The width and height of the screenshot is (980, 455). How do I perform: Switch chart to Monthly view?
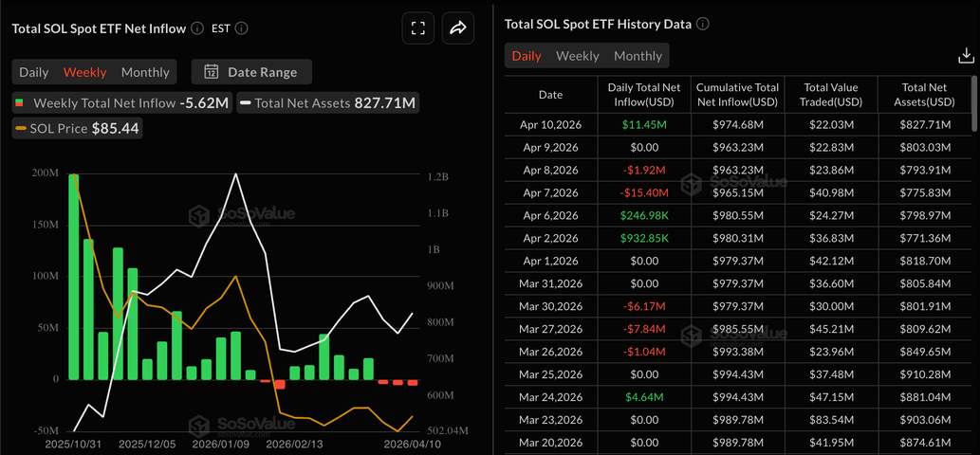click(145, 72)
